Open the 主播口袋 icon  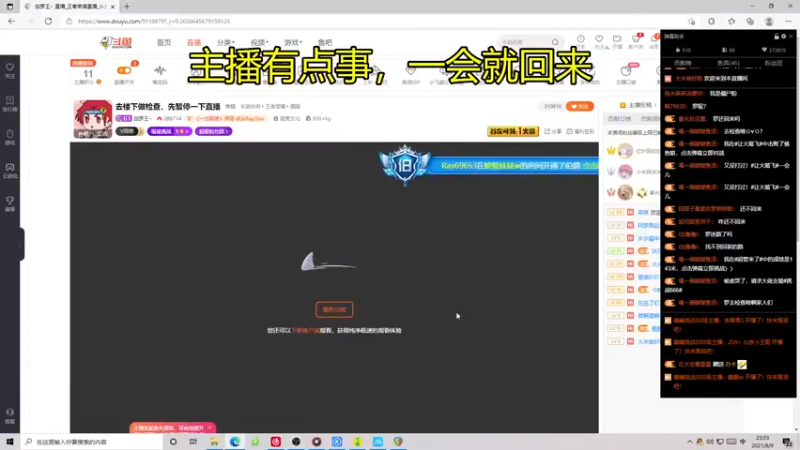point(626,73)
